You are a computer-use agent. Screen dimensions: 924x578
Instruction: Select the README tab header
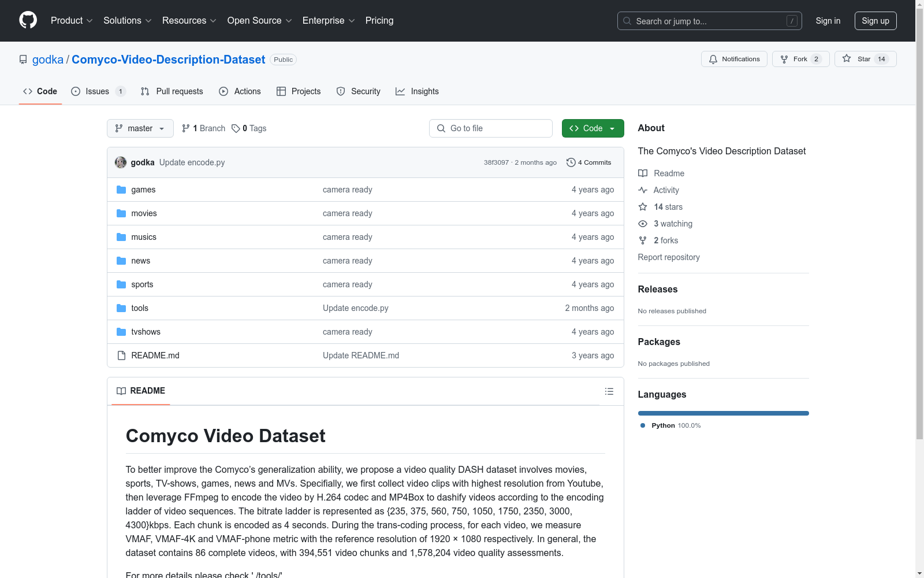point(141,391)
